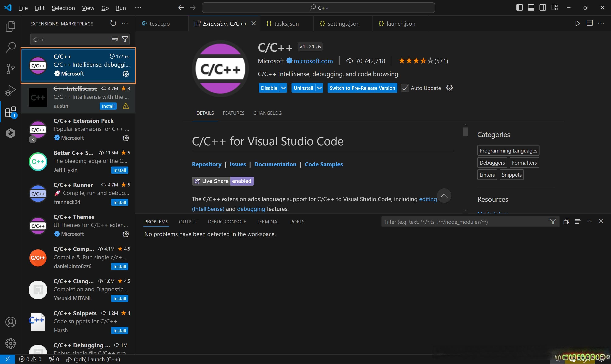Open Views and More Actions in Extensions header
The width and height of the screenshot is (611, 364).
(x=125, y=23)
